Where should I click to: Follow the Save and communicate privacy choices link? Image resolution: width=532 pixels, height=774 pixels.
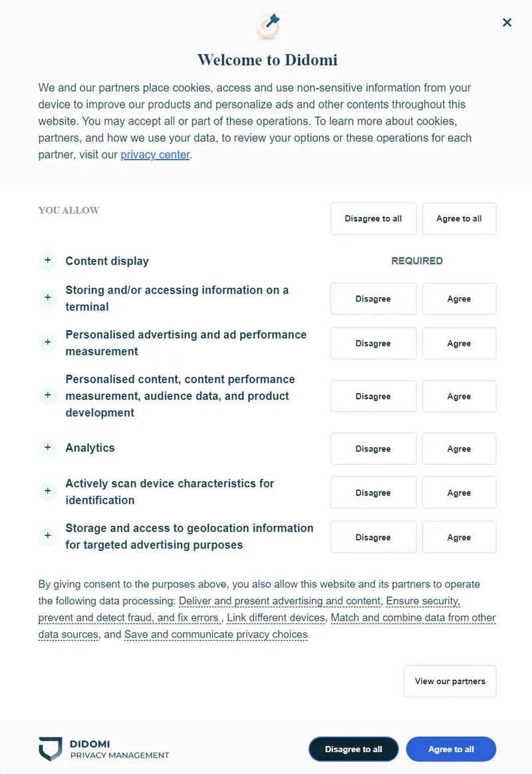coord(215,634)
